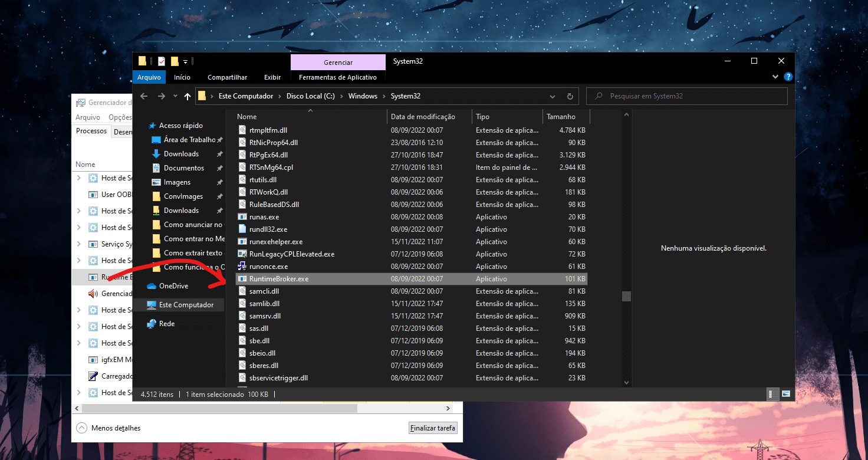
Task: Expand the chevron after Windows in address bar
Action: pos(383,96)
